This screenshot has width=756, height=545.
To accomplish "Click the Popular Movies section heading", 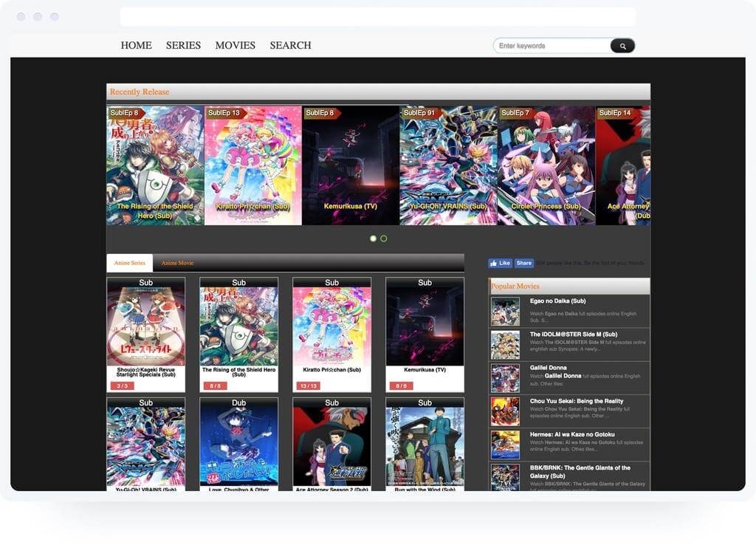I will pyautogui.click(x=515, y=286).
